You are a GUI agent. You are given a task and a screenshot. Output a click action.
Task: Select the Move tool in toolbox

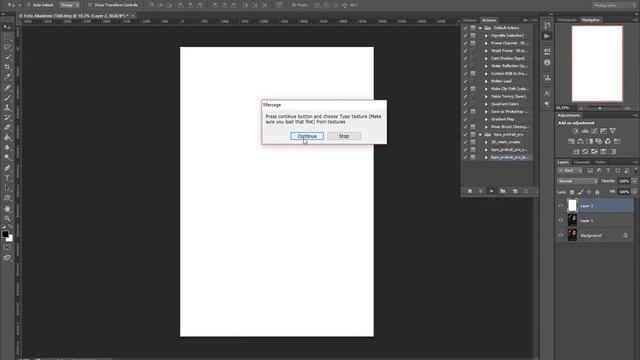7,27
